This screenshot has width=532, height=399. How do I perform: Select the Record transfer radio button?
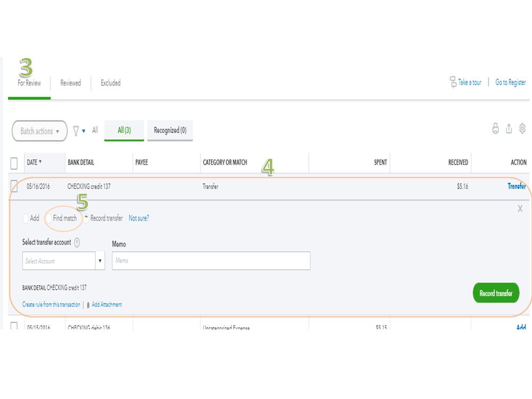point(86,218)
